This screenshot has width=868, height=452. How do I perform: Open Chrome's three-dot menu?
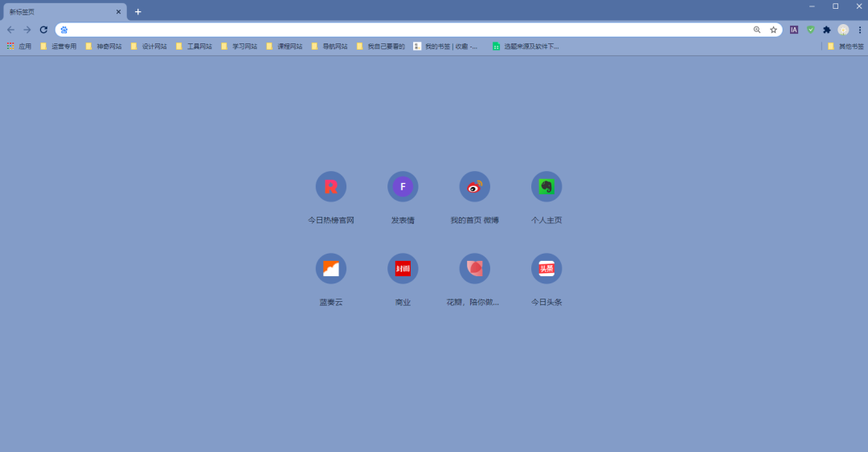point(859,30)
